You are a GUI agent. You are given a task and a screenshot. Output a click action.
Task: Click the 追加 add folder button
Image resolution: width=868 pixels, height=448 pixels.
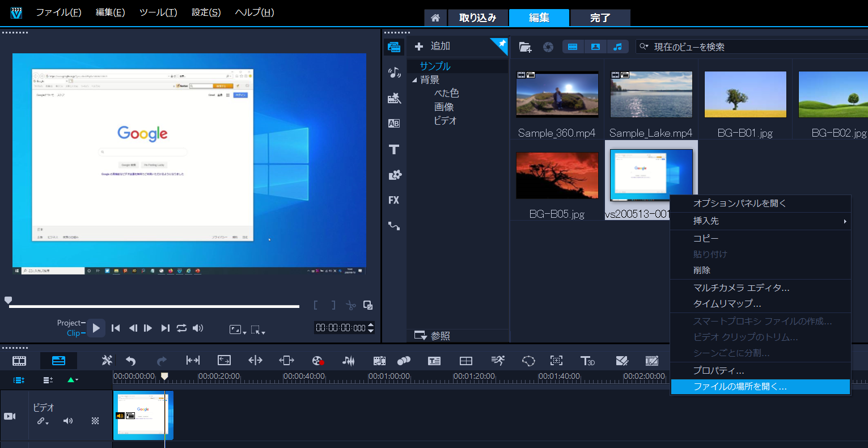(x=432, y=47)
